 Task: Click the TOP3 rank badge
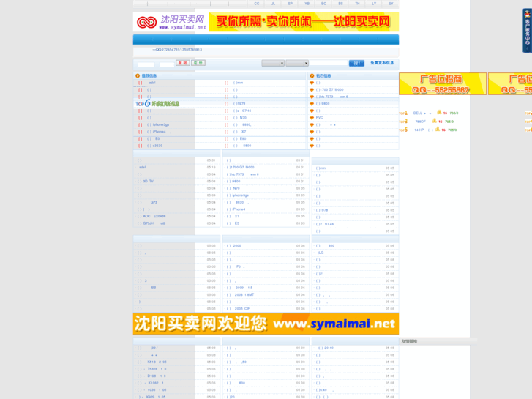pyautogui.click(x=403, y=122)
